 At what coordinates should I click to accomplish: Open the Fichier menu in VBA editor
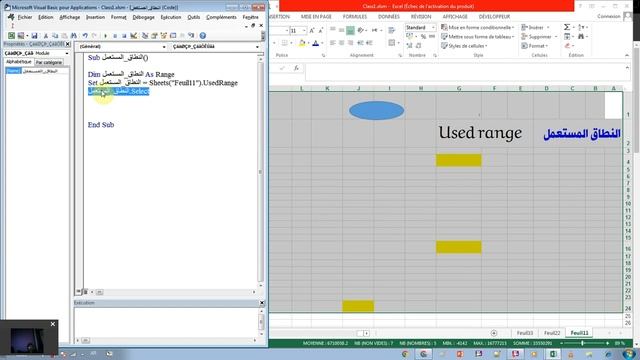[x=24, y=17]
